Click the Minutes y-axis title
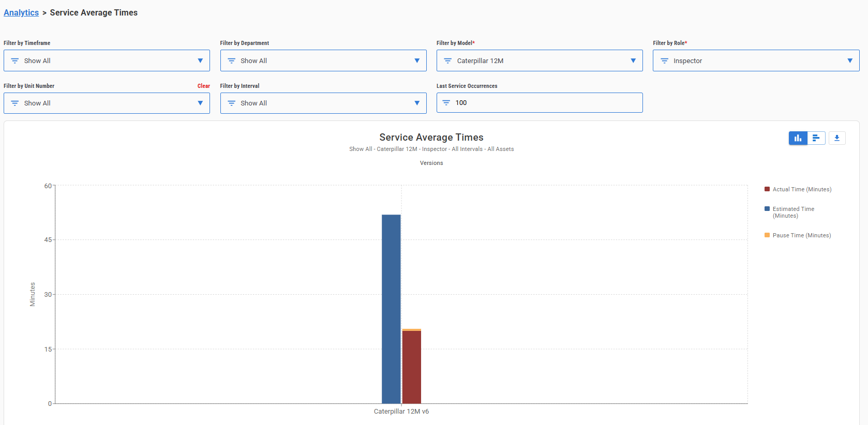This screenshot has width=868, height=425. point(33,294)
